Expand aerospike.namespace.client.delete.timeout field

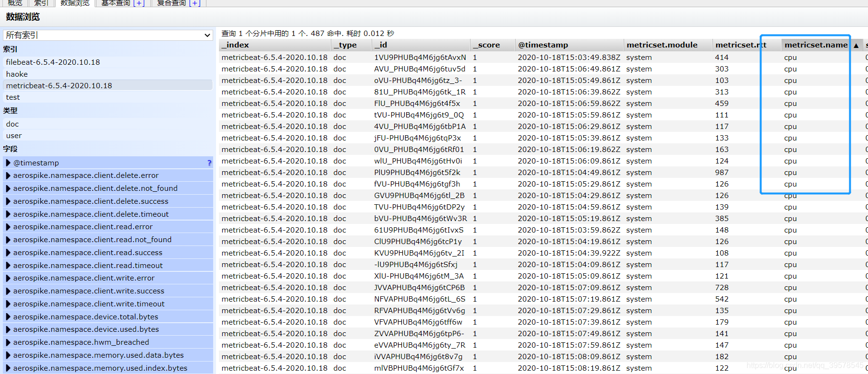click(x=8, y=214)
